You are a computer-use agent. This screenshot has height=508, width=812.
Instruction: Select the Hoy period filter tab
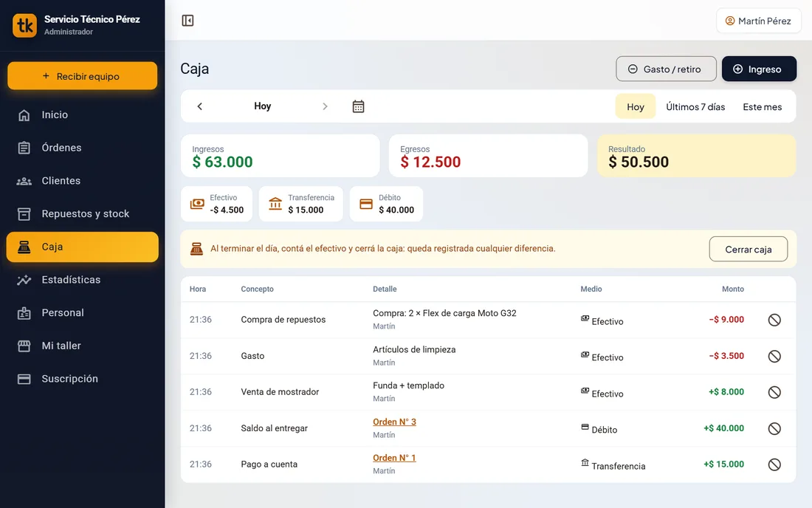(x=636, y=106)
